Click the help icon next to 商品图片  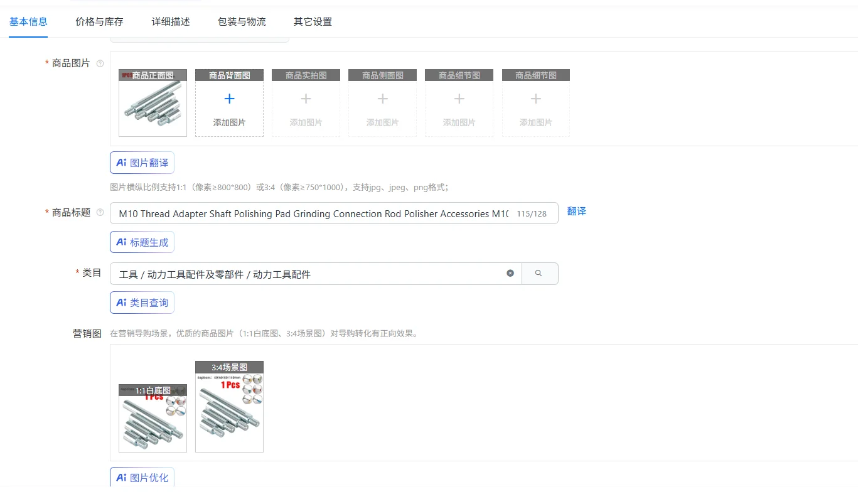click(x=100, y=63)
